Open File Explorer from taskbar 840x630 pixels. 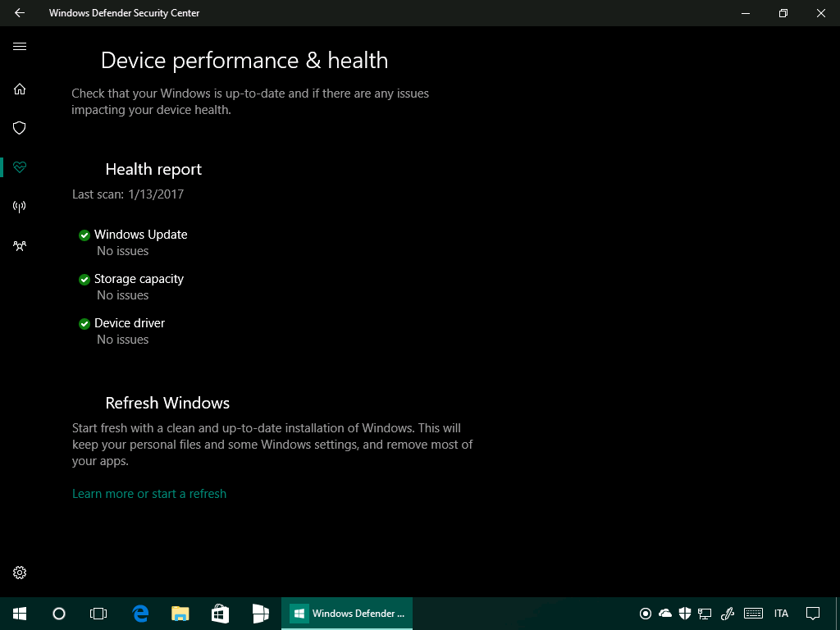(x=180, y=614)
